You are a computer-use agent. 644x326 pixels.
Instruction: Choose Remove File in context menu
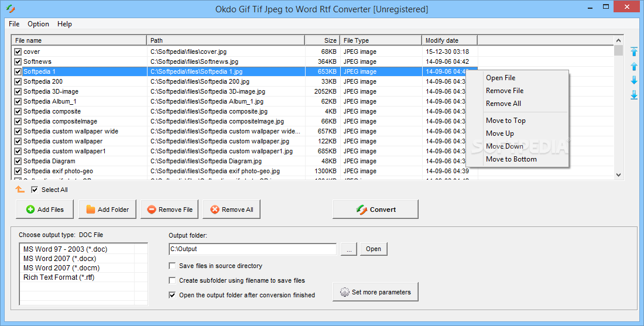(x=518, y=91)
